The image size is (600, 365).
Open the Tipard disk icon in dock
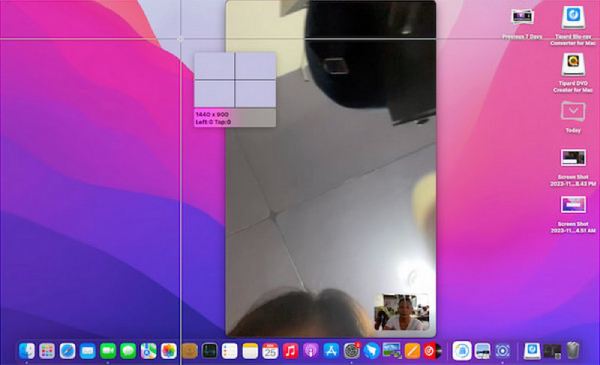[532, 351]
